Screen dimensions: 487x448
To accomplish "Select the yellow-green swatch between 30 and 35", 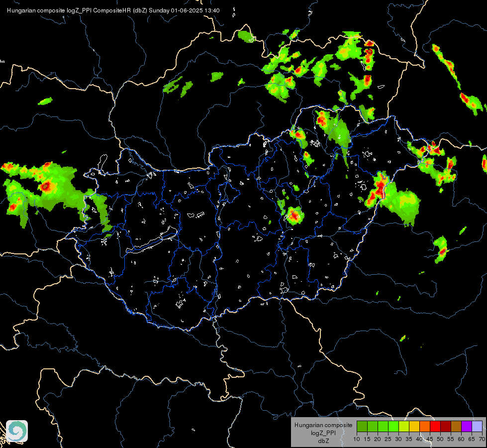I will coord(404,426).
